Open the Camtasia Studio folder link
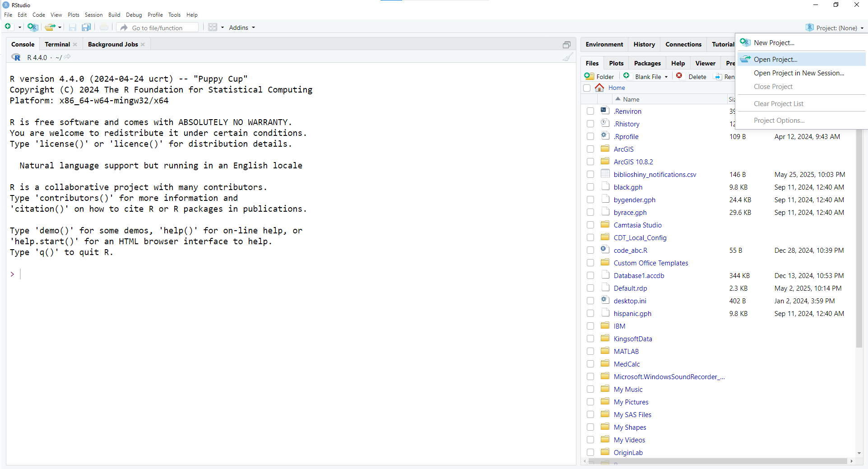This screenshot has height=469, width=868. [x=637, y=225]
